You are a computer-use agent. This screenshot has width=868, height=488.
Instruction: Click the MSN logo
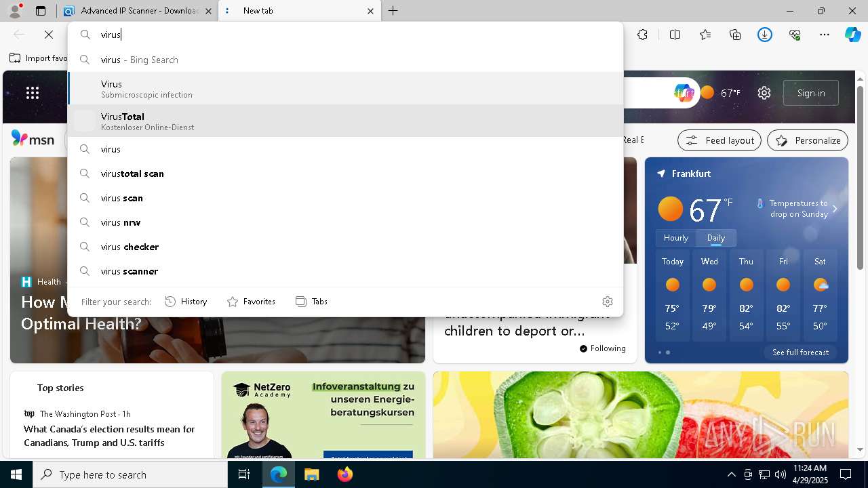tap(33, 139)
